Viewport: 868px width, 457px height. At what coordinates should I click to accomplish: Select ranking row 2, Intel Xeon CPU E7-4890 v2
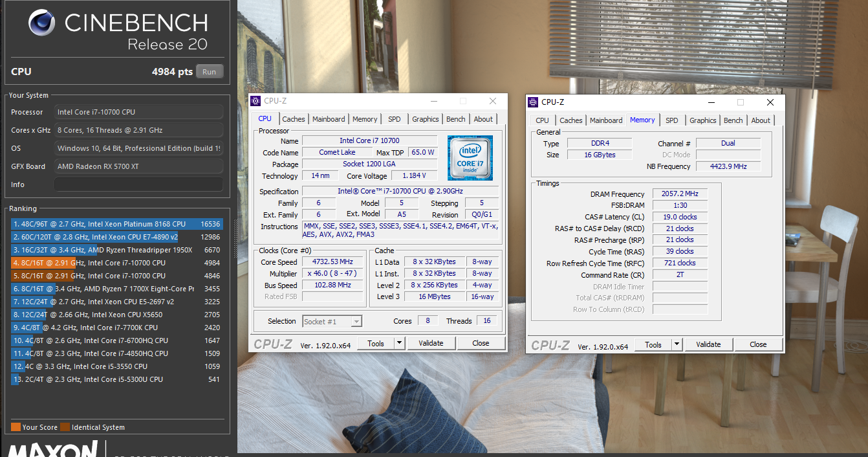tap(117, 237)
